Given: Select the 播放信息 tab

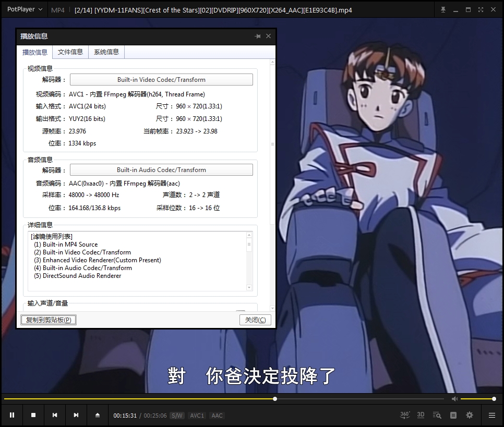Looking at the screenshot, I should [35, 52].
